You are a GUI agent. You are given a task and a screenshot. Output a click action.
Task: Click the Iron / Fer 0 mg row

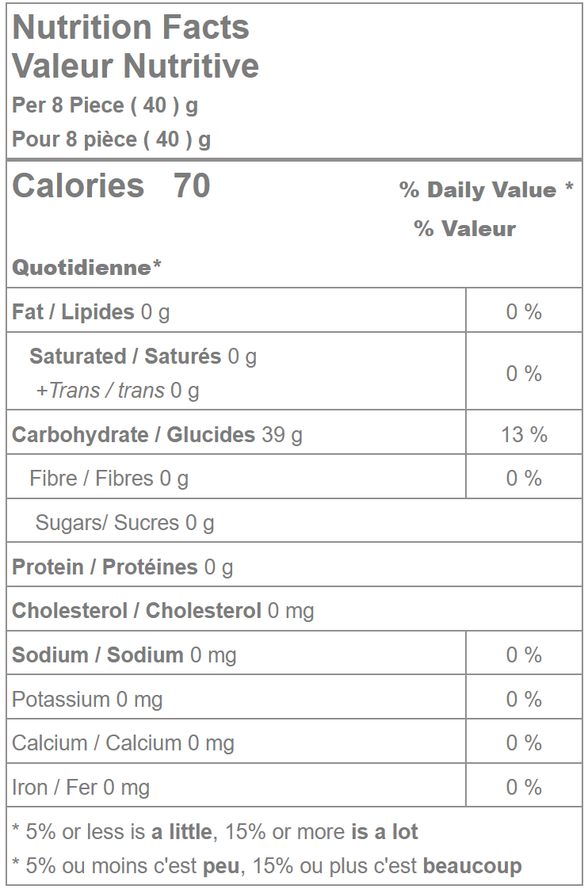point(81,788)
